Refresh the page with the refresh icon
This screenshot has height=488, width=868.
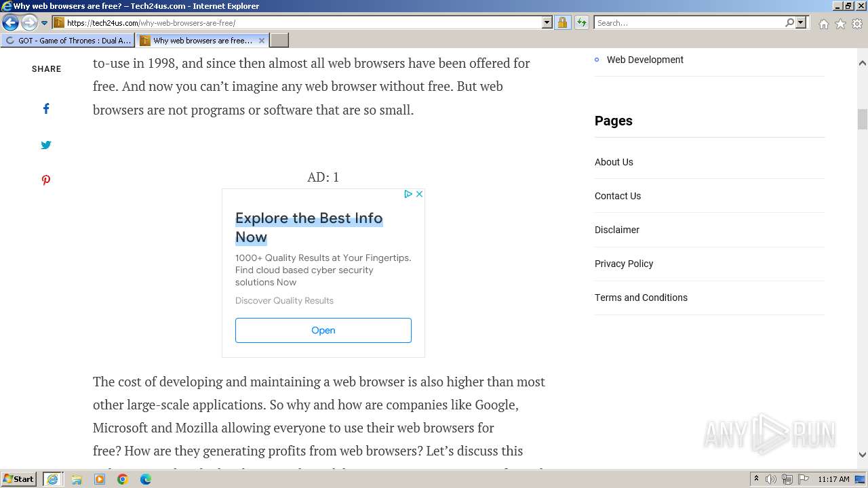(581, 22)
